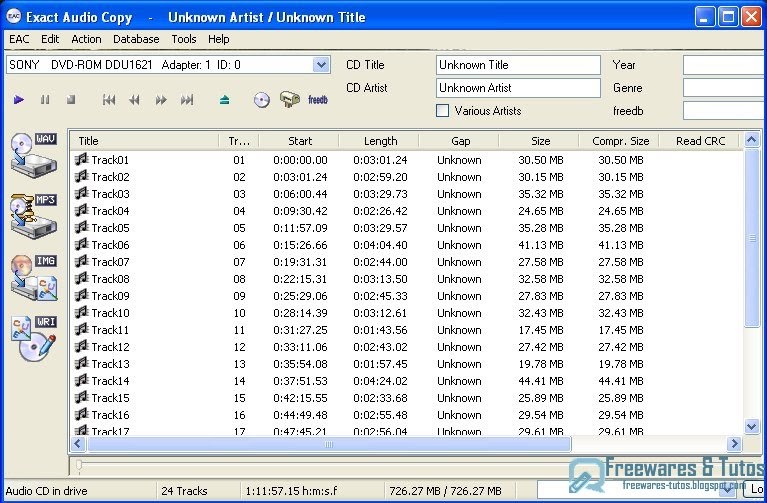Skip to previous track button

(x=109, y=100)
